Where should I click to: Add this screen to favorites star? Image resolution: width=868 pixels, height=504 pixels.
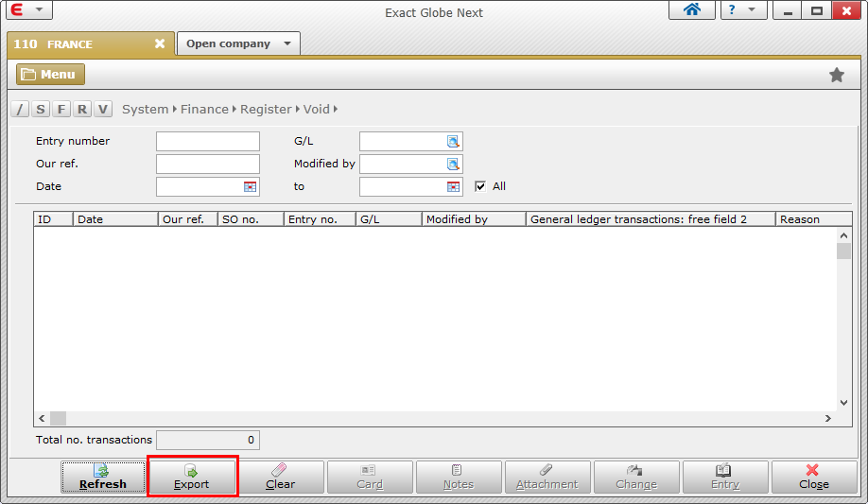(837, 75)
